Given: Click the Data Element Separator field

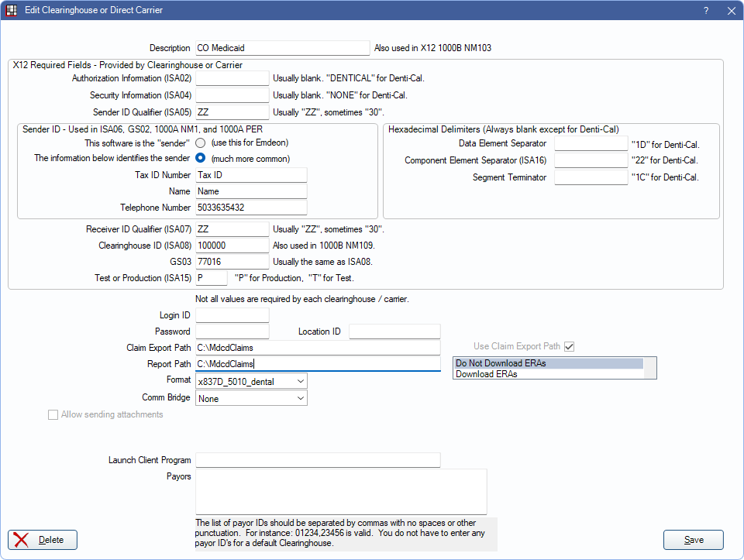Looking at the screenshot, I should tap(590, 143).
